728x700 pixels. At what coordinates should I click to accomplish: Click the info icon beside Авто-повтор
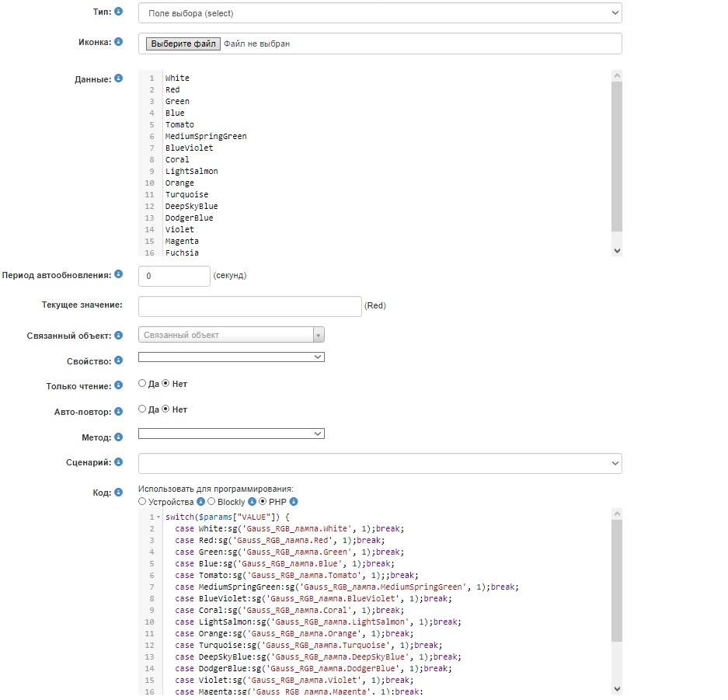[x=118, y=411]
